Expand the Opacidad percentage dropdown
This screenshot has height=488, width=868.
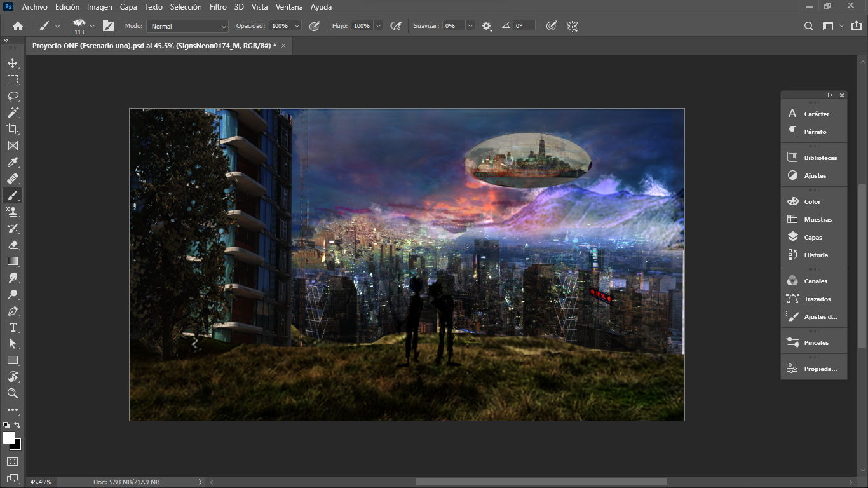click(x=297, y=26)
